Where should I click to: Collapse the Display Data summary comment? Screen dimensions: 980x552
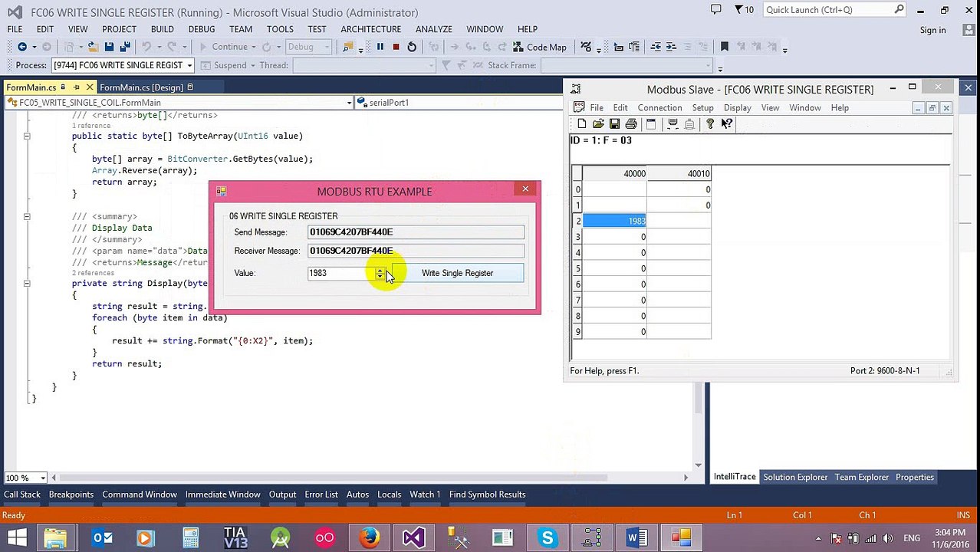[27, 216]
